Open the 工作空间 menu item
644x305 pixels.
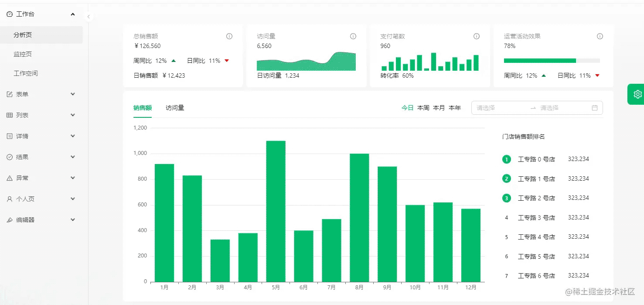click(41, 73)
